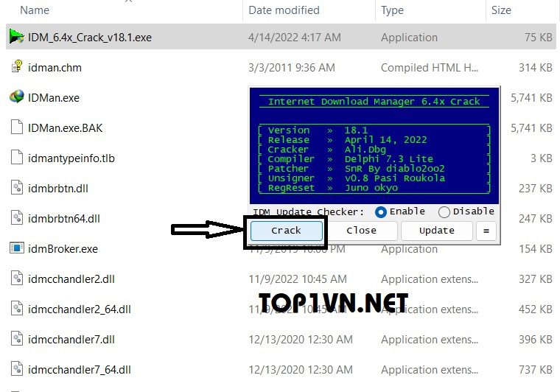Screen dimensions: 560x392
Task: Click the Application type of IDM_6.4x_Crack_v18.1.exe
Action: coord(409,38)
